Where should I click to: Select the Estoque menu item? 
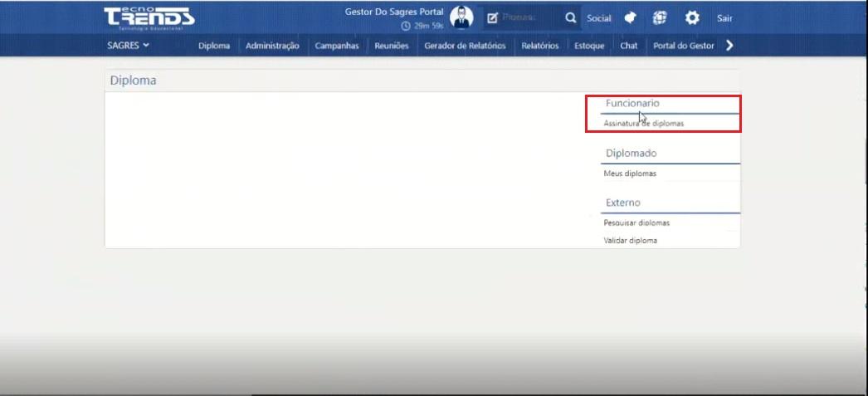(x=589, y=46)
